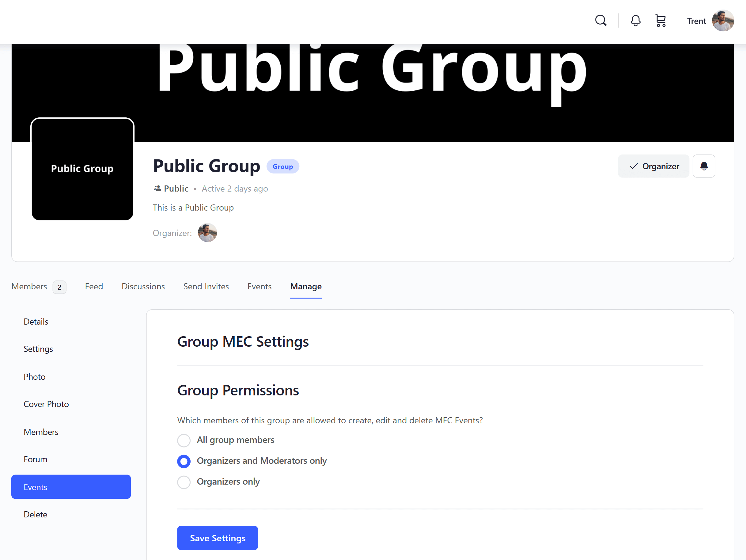Image resolution: width=746 pixels, height=560 pixels.
Task: Open Forum in manage sidebar
Action: (x=36, y=459)
